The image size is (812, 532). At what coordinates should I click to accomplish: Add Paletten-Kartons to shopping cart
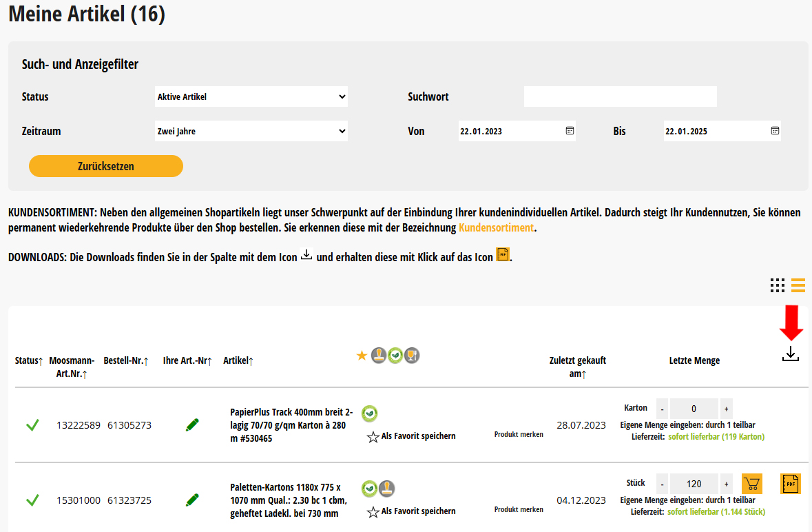point(751,484)
